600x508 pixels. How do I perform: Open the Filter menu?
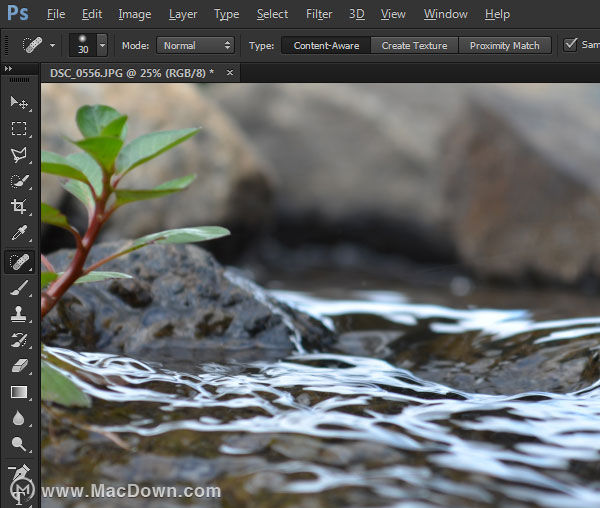(319, 14)
